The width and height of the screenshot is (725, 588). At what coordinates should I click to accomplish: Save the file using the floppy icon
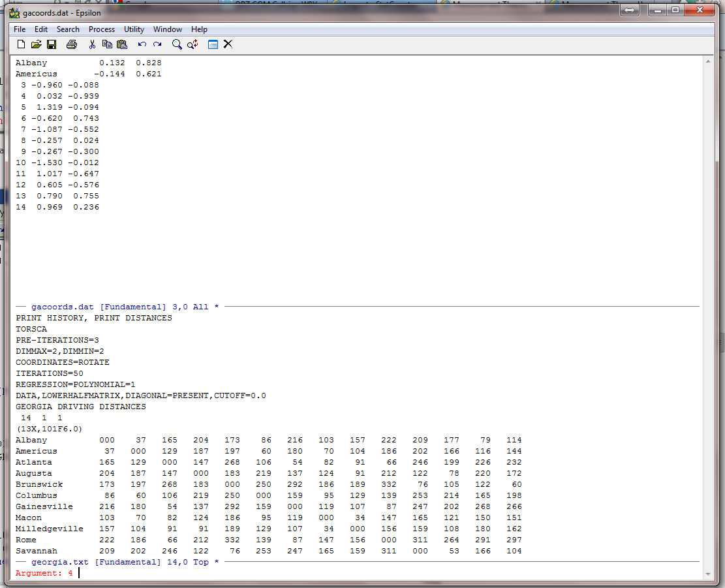(x=52, y=44)
